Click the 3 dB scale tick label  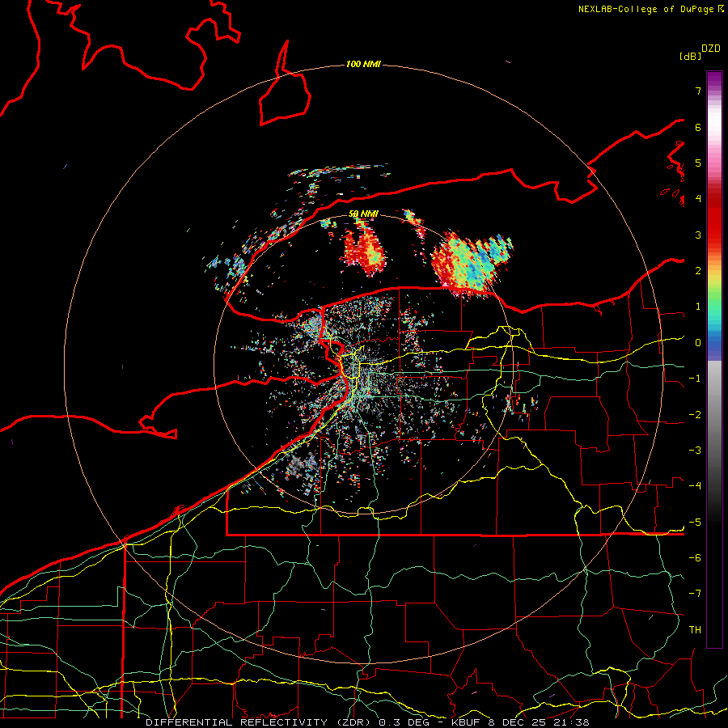698,235
